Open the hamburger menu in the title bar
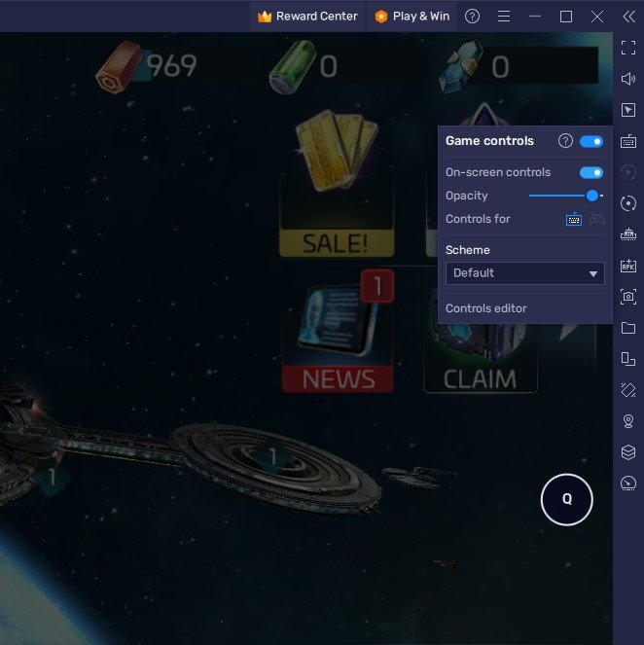Viewport: 644px width, 645px height. (504, 17)
